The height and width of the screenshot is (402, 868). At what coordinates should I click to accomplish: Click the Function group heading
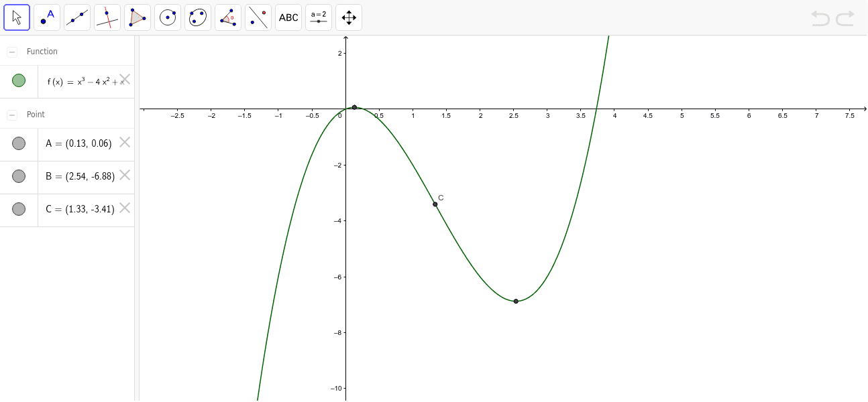42,52
